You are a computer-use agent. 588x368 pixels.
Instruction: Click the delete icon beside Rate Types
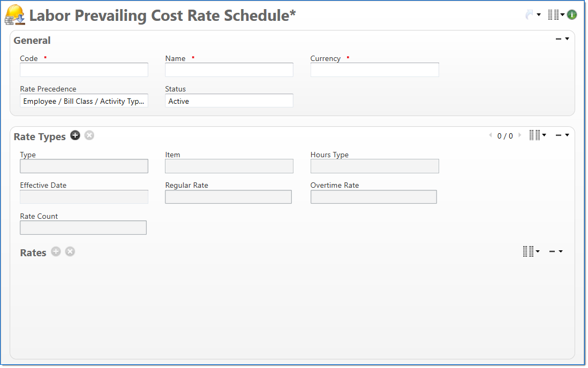[x=89, y=135]
